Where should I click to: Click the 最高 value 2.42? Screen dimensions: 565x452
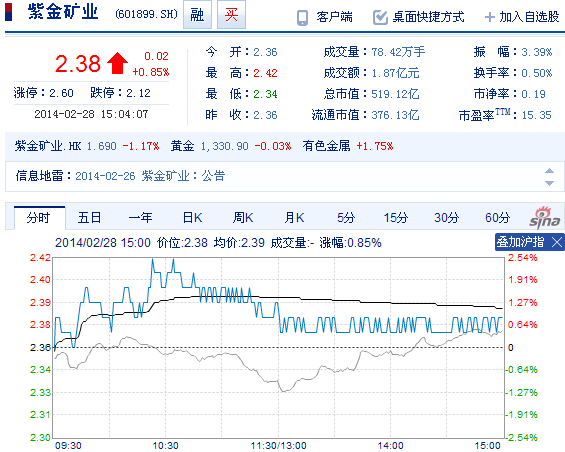(x=265, y=73)
